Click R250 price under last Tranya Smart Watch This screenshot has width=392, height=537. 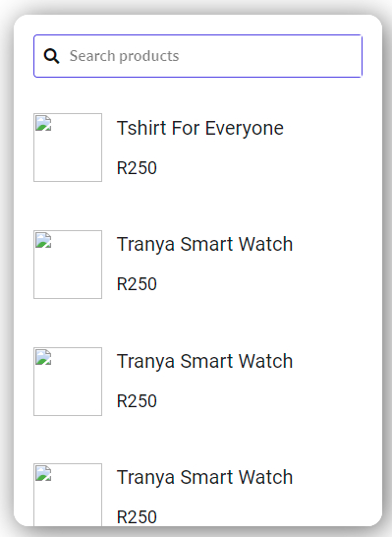(x=137, y=517)
